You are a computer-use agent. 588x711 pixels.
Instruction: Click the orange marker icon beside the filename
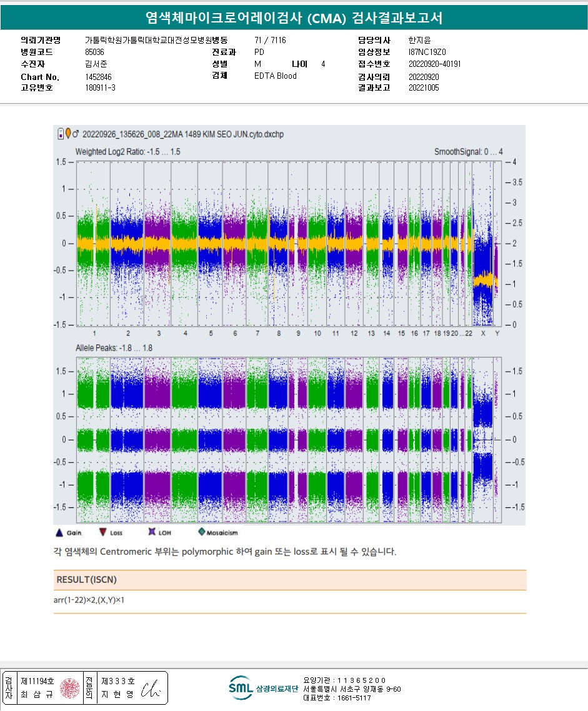pyautogui.click(x=67, y=134)
